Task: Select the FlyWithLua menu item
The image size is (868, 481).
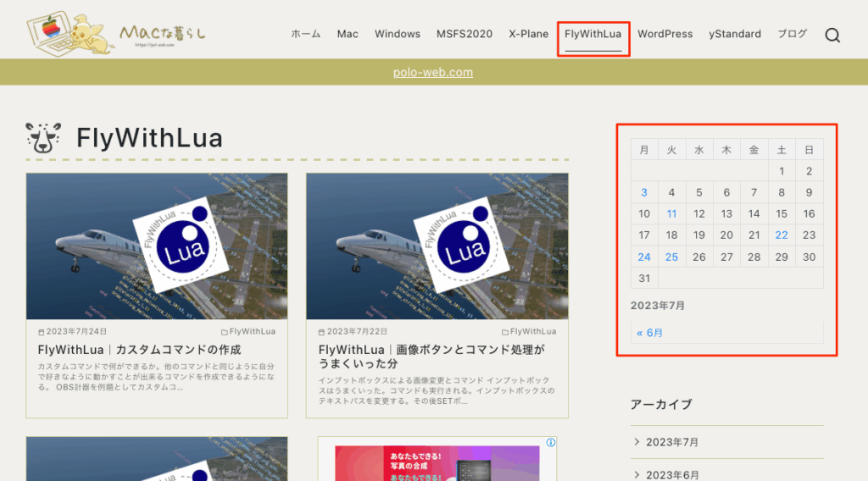Action: click(593, 34)
